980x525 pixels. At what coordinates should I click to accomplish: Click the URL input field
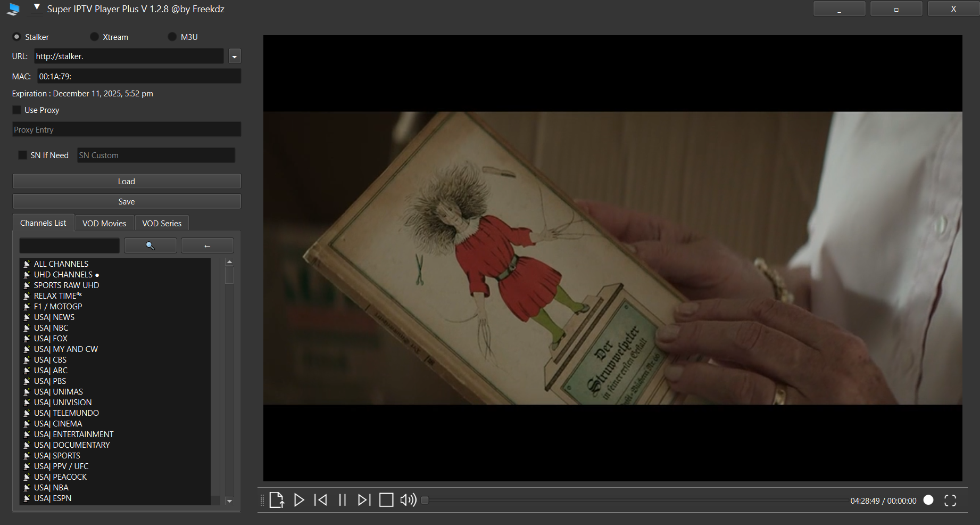pyautogui.click(x=129, y=56)
